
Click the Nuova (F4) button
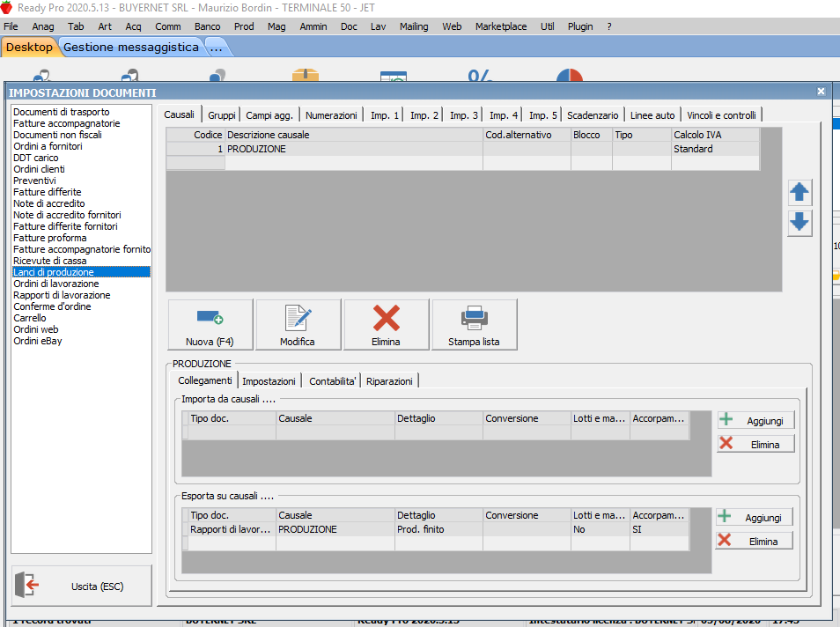[x=210, y=325]
